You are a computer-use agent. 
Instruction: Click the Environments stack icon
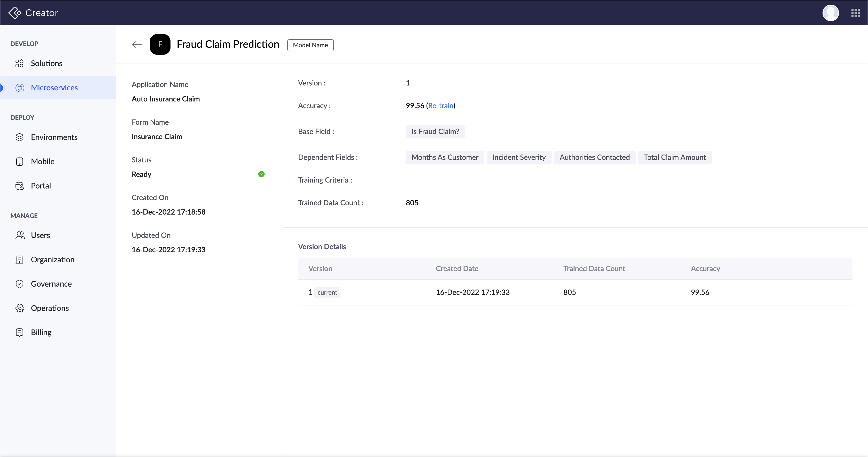pyautogui.click(x=20, y=137)
